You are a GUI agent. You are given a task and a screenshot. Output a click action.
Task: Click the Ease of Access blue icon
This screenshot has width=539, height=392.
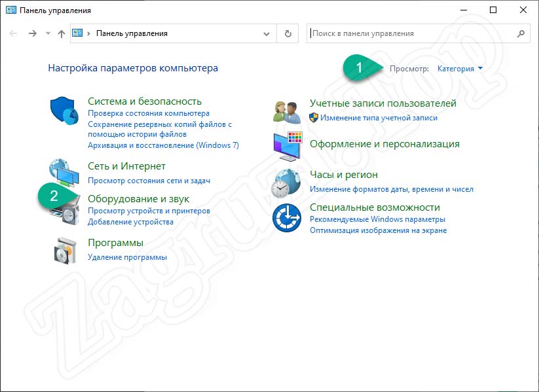coord(286,218)
